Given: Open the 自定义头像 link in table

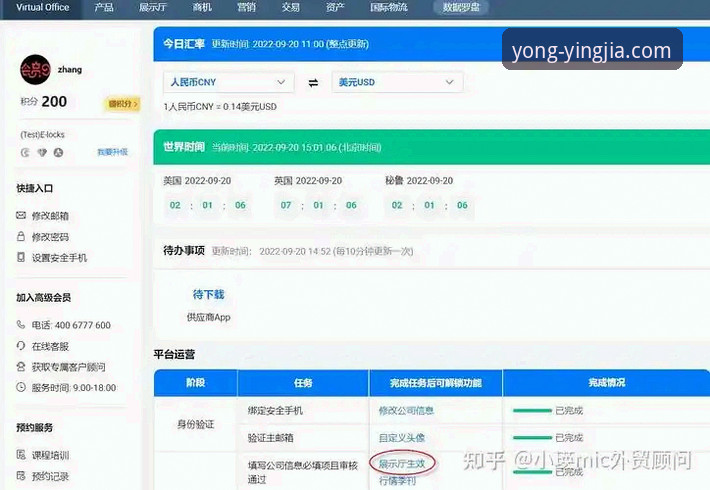Looking at the screenshot, I should coord(402,438).
